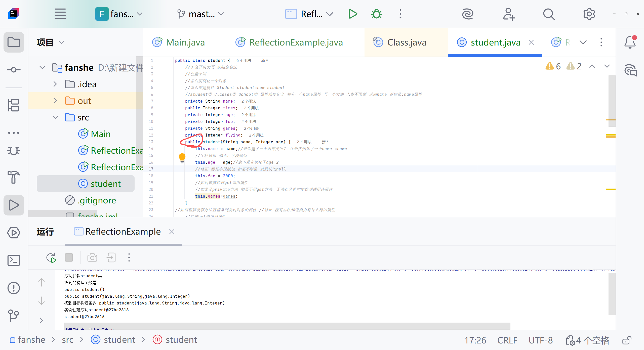Click the Debug bug icon in toolbar
Image resolution: width=644 pixels, height=350 pixels.
pos(376,14)
